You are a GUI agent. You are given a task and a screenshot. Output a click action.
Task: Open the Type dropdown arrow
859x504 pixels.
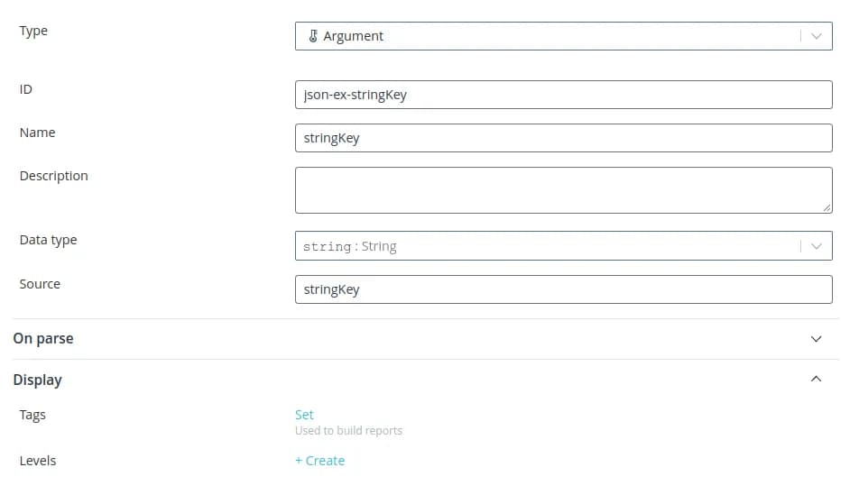tap(816, 36)
